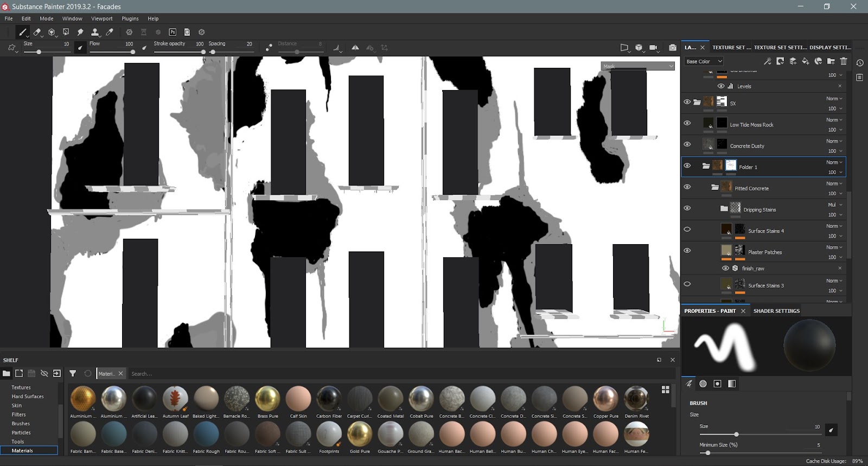Select the Projection tool

click(x=52, y=32)
